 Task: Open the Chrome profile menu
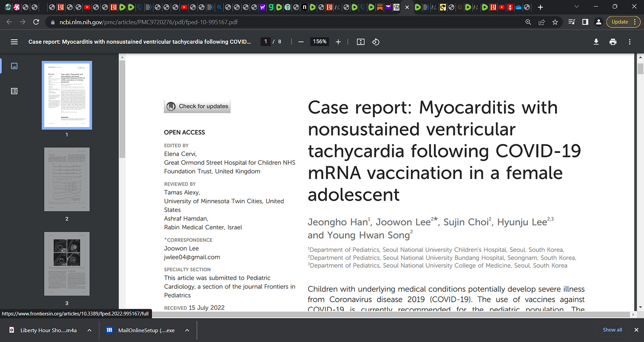[x=598, y=22]
